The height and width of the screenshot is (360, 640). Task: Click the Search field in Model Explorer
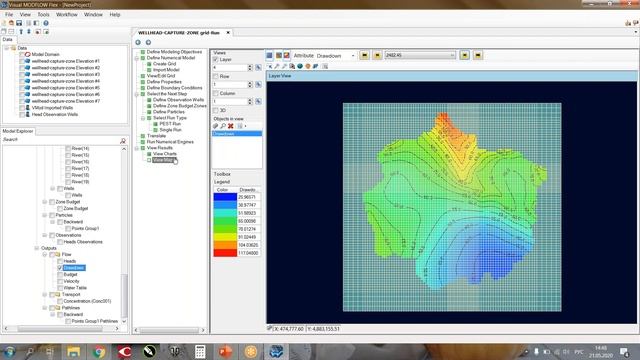[60, 140]
